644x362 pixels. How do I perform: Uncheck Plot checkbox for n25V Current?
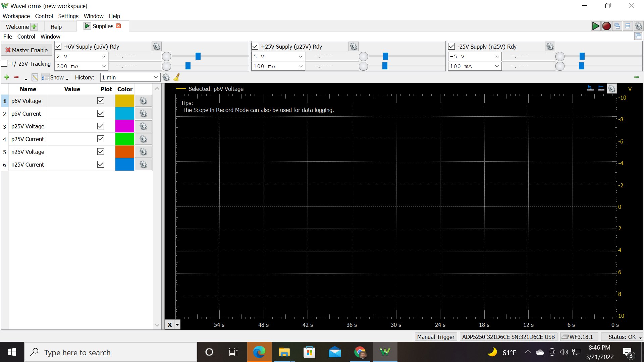point(101,164)
